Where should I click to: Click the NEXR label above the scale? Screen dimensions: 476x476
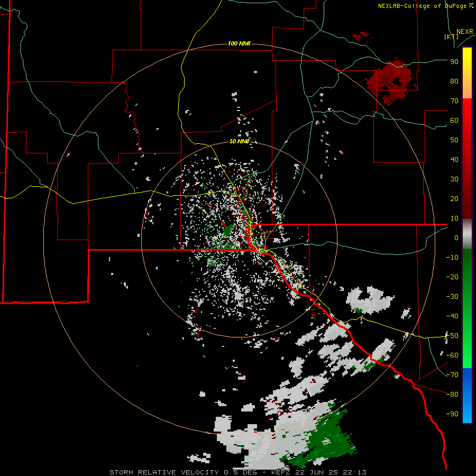coord(465,32)
